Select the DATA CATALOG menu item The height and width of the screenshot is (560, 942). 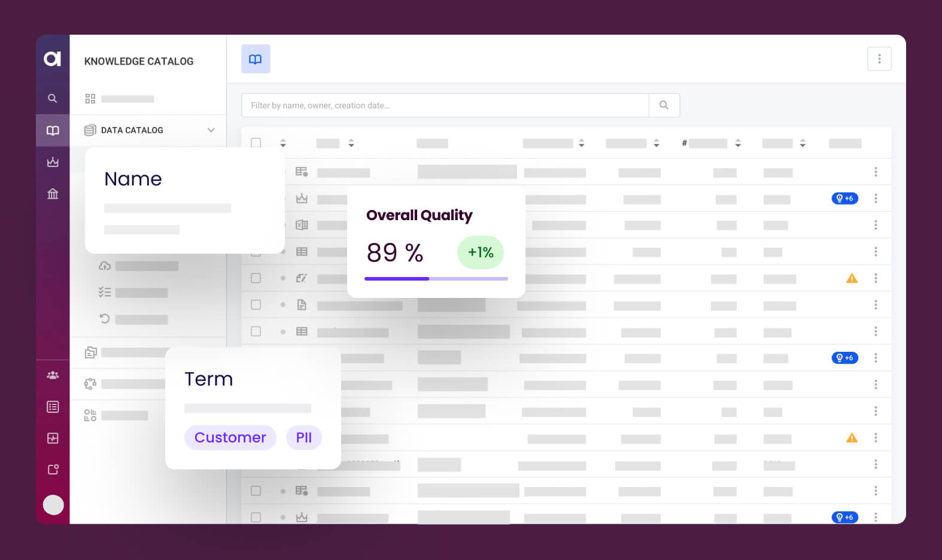point(132,130)
